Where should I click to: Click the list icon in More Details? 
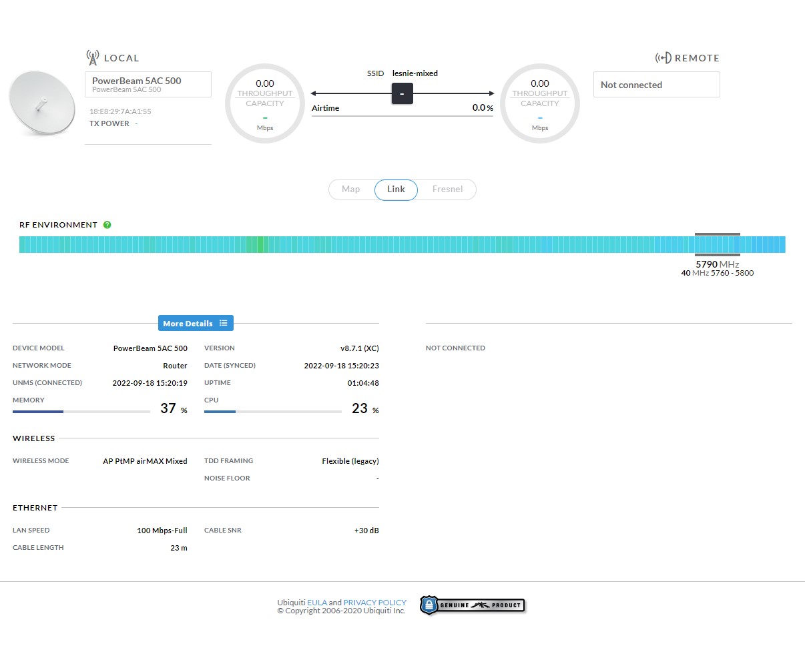click(223, 323)
